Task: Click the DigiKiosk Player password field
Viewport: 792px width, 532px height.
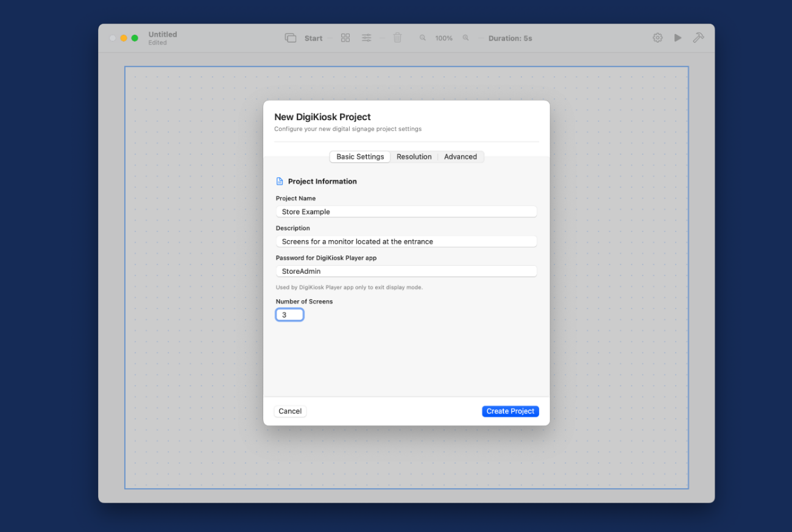Action: (406, 271)
